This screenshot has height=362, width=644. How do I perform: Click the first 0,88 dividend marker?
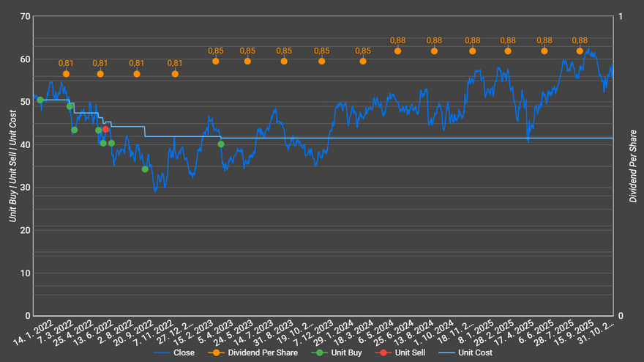click(398, 51)
